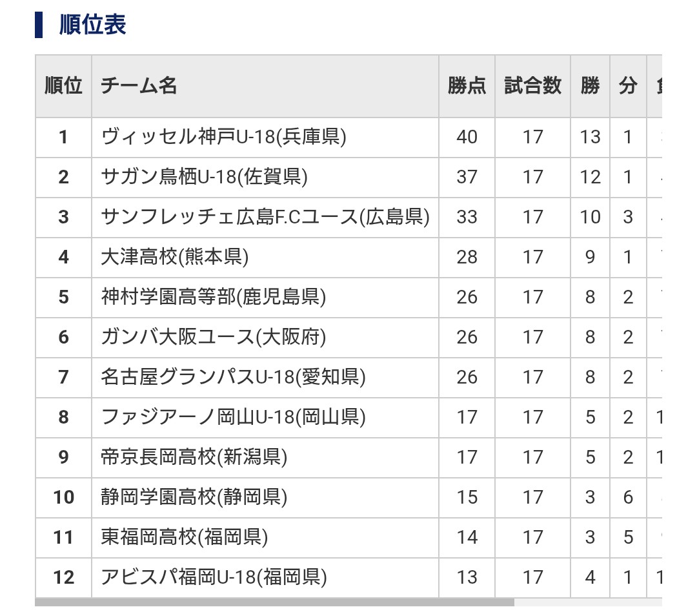The height and width of the screenshot is (616, 697).
Task: Click the 勝 column header
Action: (590, 86)
